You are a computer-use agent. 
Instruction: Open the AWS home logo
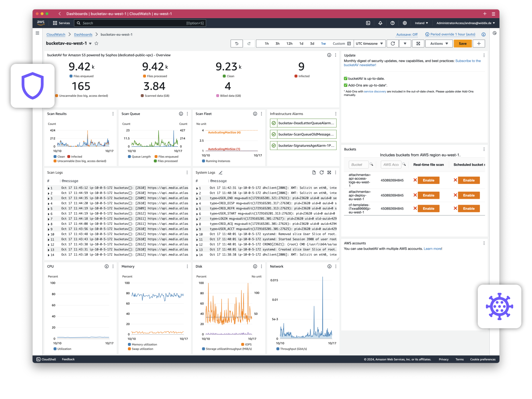tap(41, 23)
